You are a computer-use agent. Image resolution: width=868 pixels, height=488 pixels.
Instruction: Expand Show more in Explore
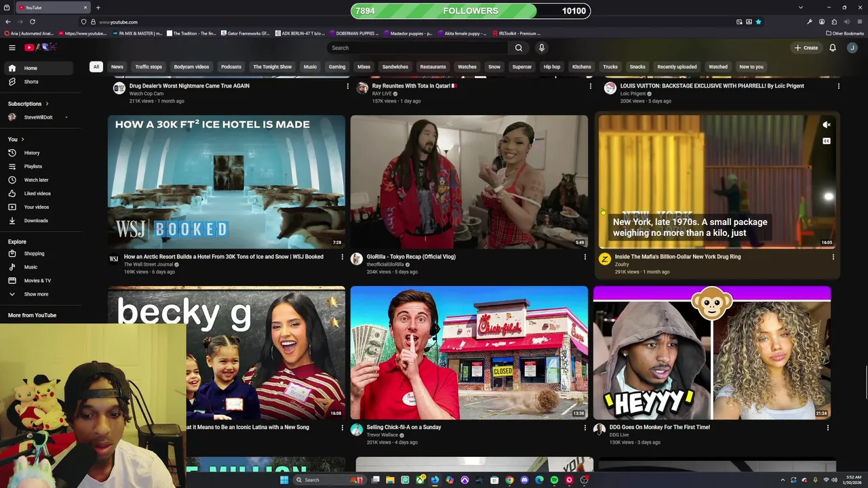tap(39, 294)
